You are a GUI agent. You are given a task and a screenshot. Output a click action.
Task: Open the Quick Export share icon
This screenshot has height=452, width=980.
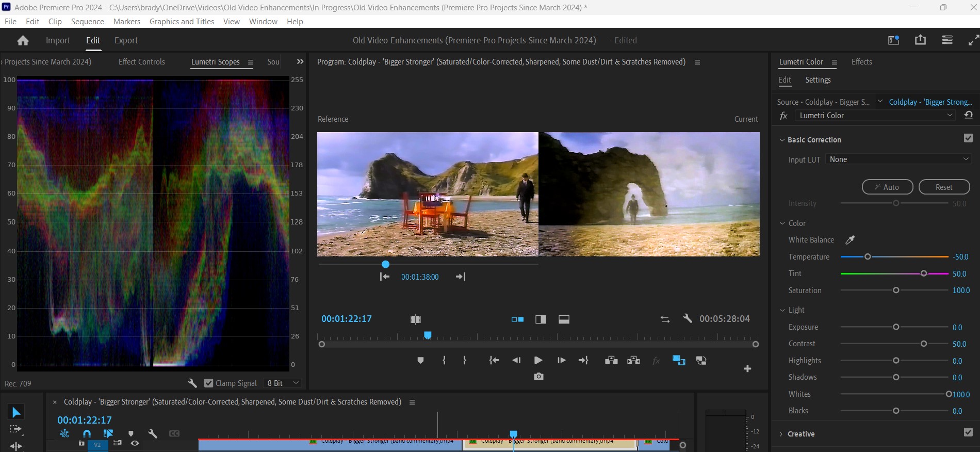920,40
